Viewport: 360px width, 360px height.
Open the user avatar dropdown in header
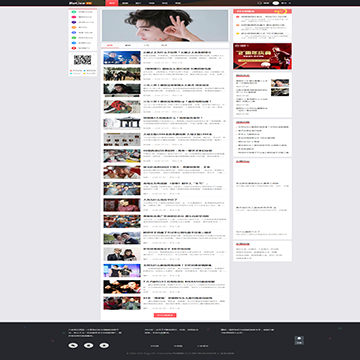coord(276,3)
